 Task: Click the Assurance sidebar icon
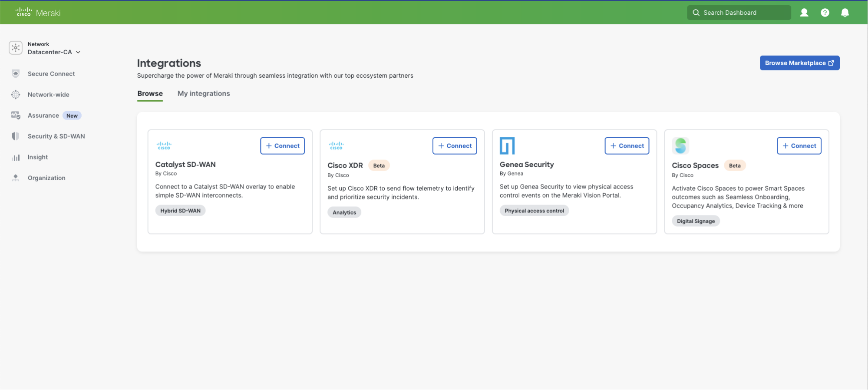coord(16,116)
